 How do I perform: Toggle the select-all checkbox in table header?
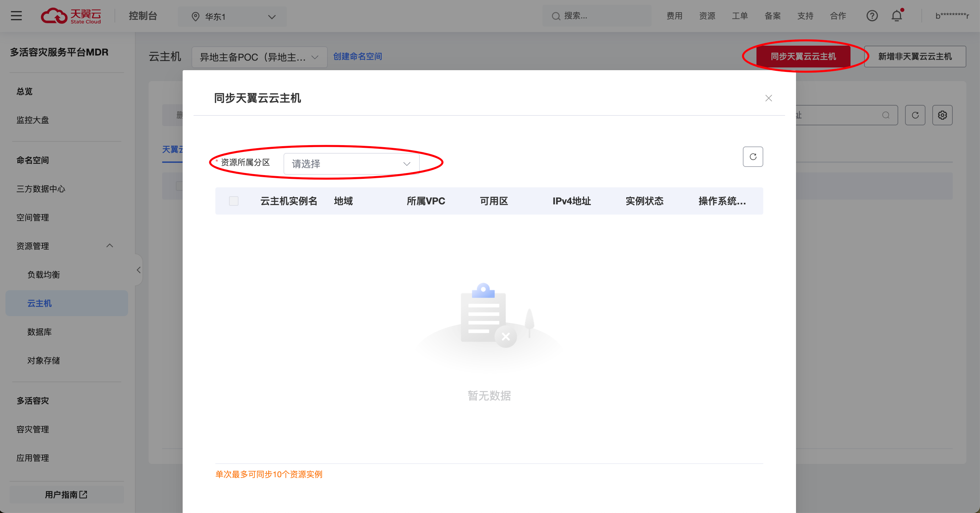point(234,201)
